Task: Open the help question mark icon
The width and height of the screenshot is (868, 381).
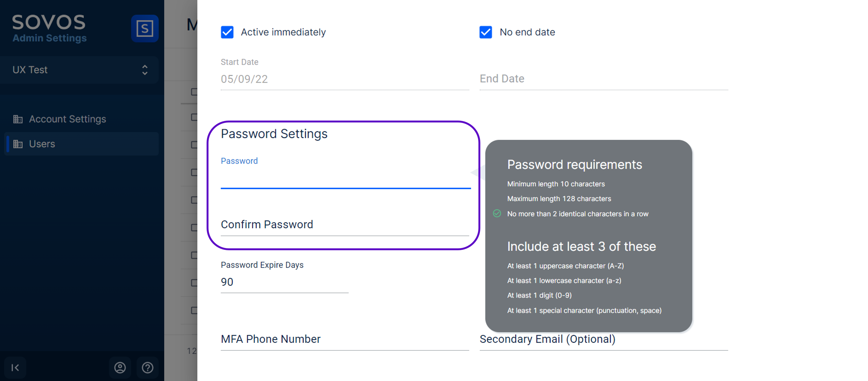Action: pyautogui.click(x=148, y=367)
